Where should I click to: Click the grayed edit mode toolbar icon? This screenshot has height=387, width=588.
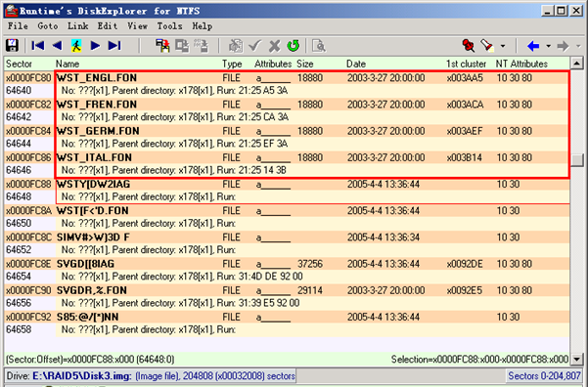pos(236,46)
